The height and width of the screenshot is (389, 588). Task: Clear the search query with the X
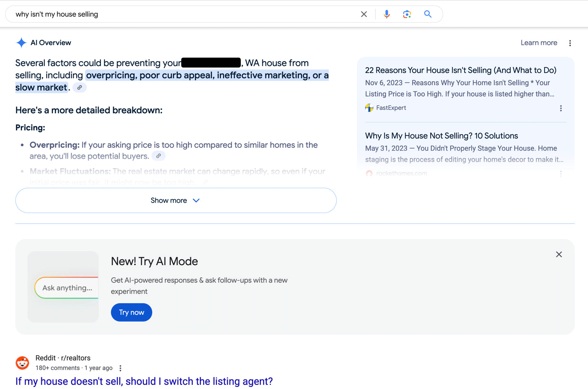coord(363,14)
